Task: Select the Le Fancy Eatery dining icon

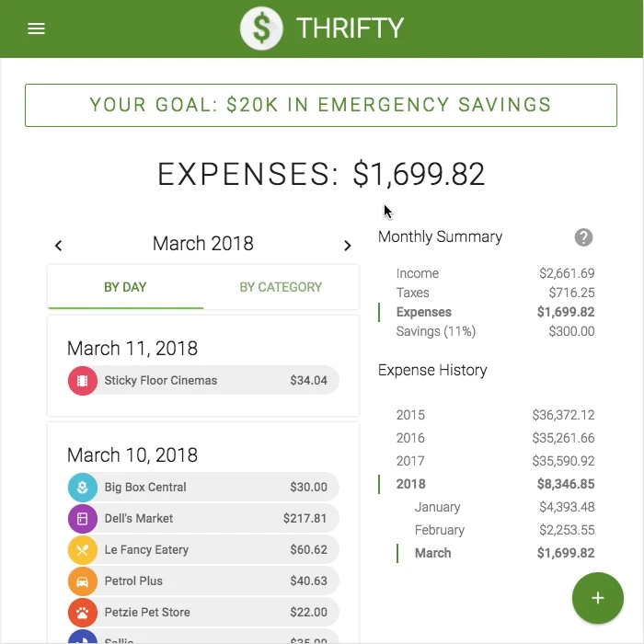Action: pos(83,550)
